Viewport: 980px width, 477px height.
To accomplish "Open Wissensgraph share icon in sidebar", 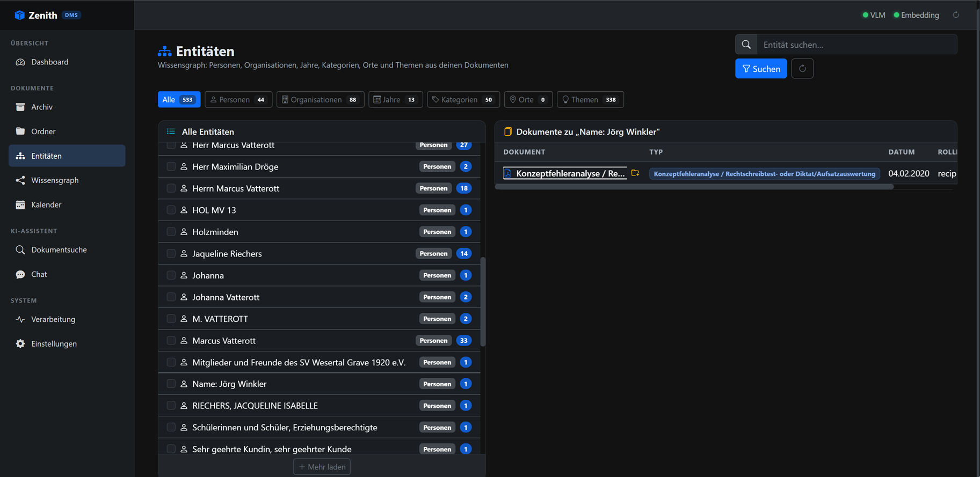I will point(20,180).
